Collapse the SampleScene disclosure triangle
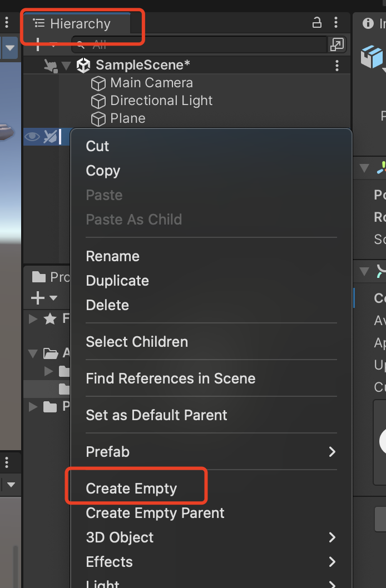 (66, 65)
